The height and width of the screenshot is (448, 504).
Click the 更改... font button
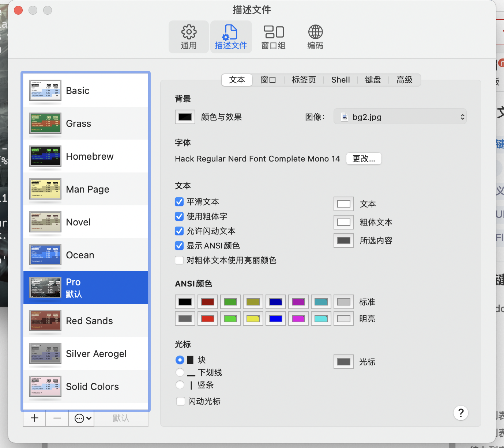364,159
